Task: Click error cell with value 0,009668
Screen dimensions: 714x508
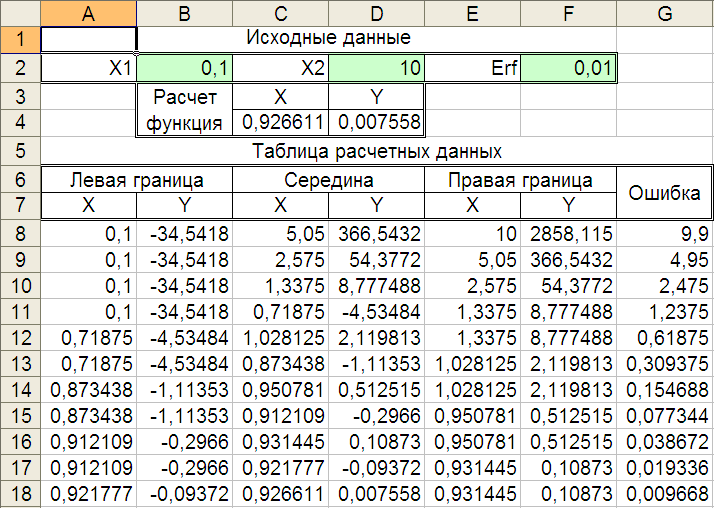Action: coord(665,493)
